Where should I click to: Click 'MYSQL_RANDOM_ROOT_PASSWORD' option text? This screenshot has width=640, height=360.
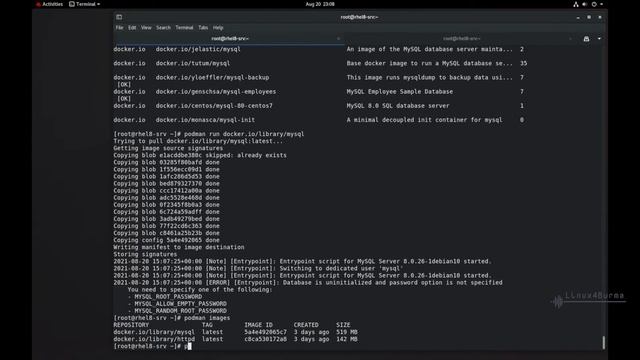(180, 311)
